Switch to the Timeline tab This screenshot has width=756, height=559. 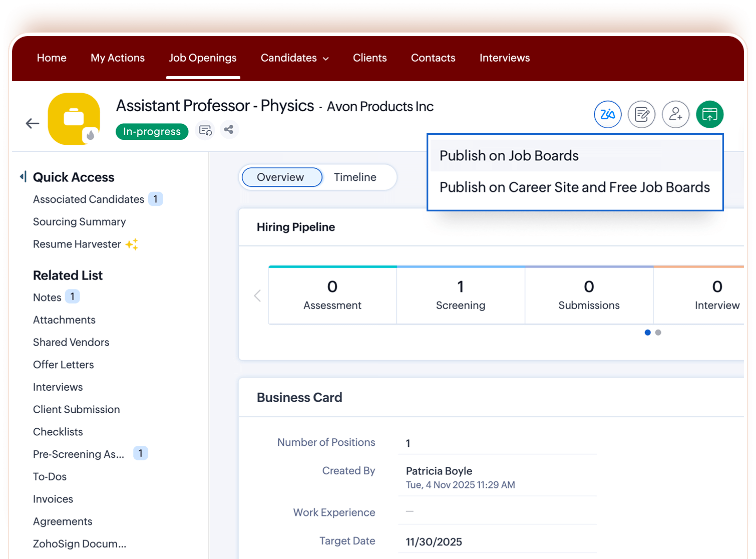355,177
